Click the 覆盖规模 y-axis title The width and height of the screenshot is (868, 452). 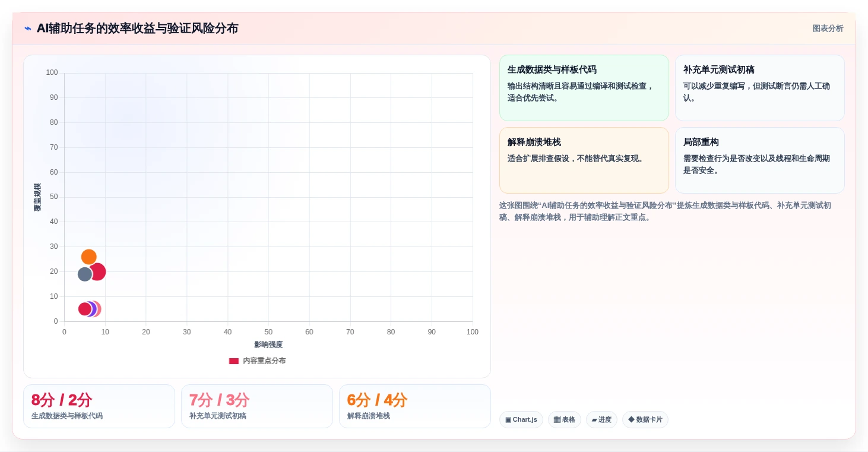click(x=37, y=197)
